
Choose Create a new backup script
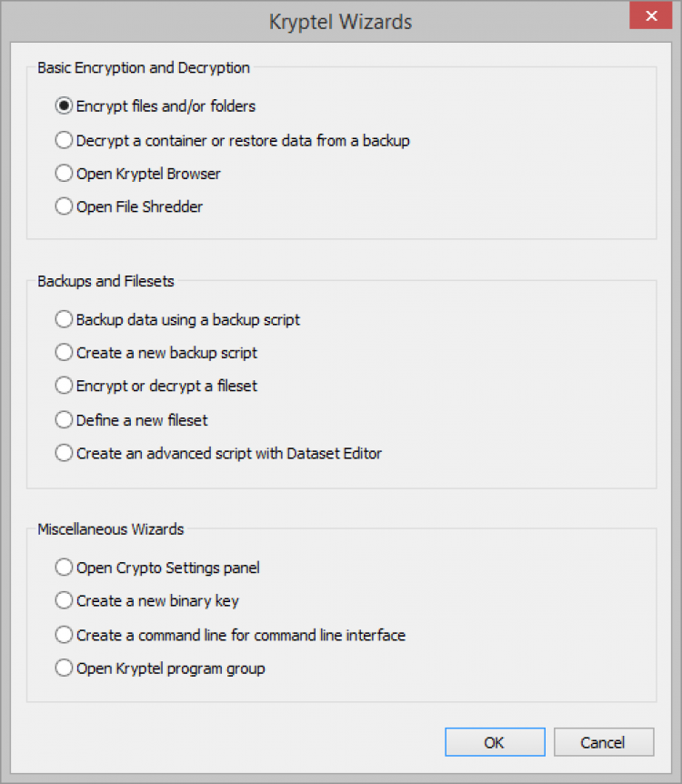point(64,352)
